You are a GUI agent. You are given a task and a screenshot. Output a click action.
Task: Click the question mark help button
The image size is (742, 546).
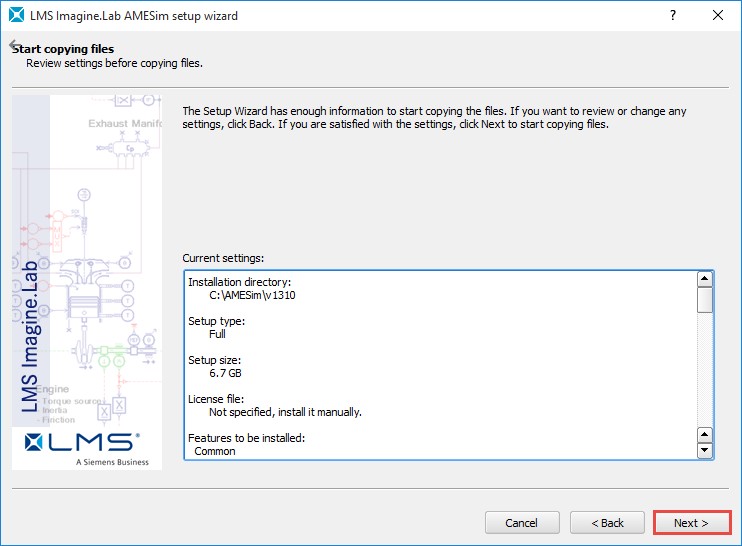click(x=671, y=16)
